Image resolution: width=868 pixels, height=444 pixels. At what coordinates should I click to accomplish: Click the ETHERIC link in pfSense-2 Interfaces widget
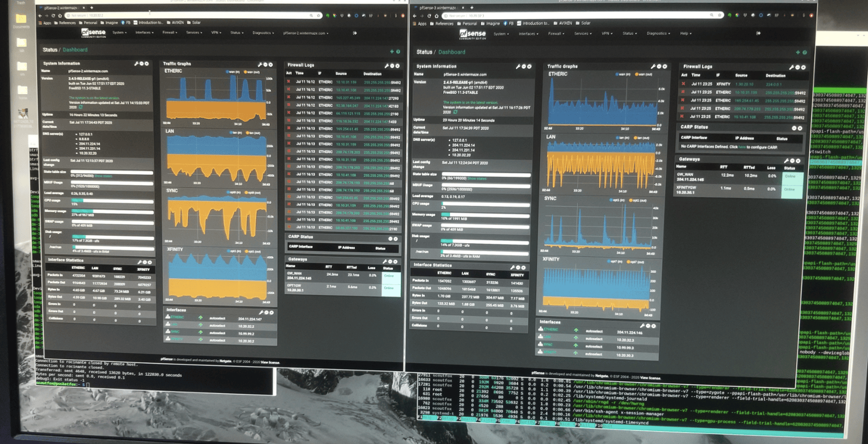point(177,317)
